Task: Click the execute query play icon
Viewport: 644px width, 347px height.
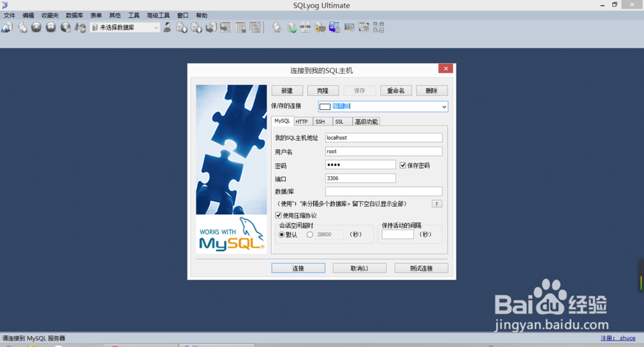Action: 36,28
